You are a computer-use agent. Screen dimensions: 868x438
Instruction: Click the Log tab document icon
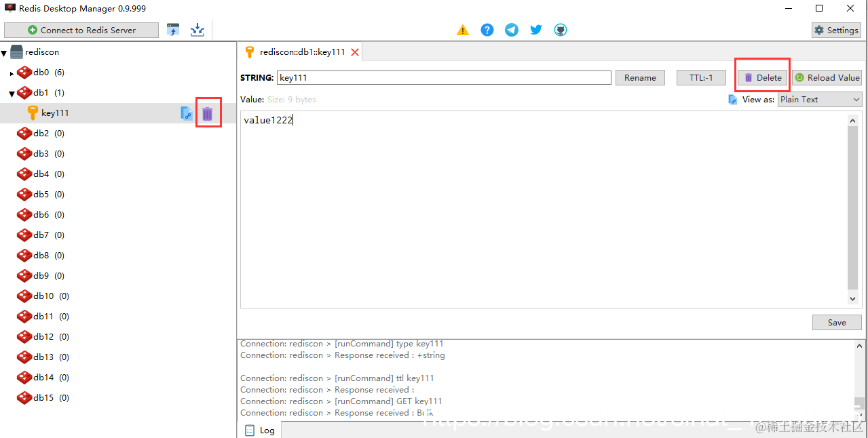tap(250, 430)
